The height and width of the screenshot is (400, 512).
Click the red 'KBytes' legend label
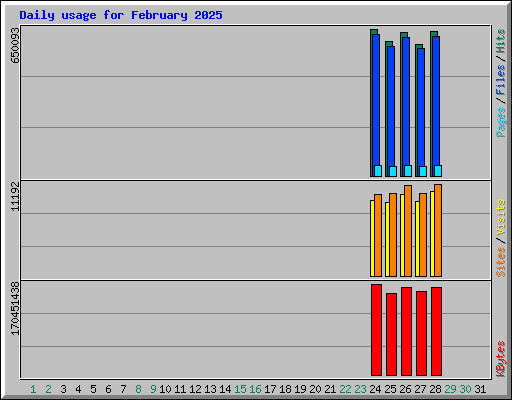point(501,359)
